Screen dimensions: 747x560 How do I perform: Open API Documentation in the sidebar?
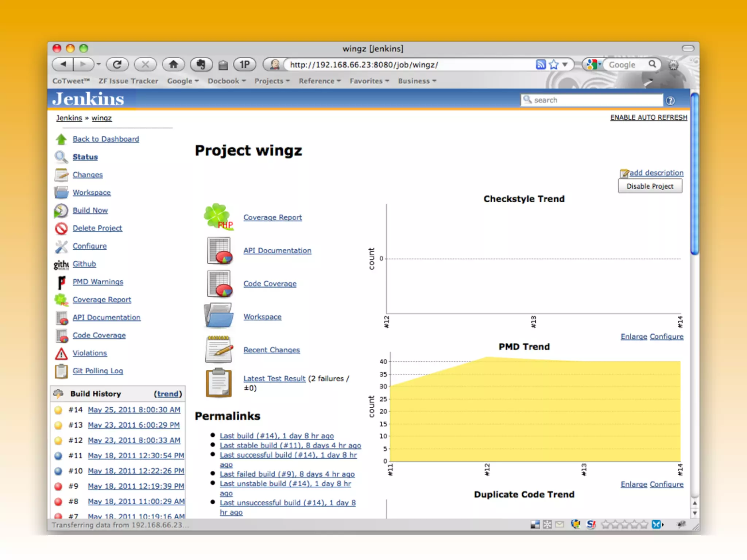107,318
